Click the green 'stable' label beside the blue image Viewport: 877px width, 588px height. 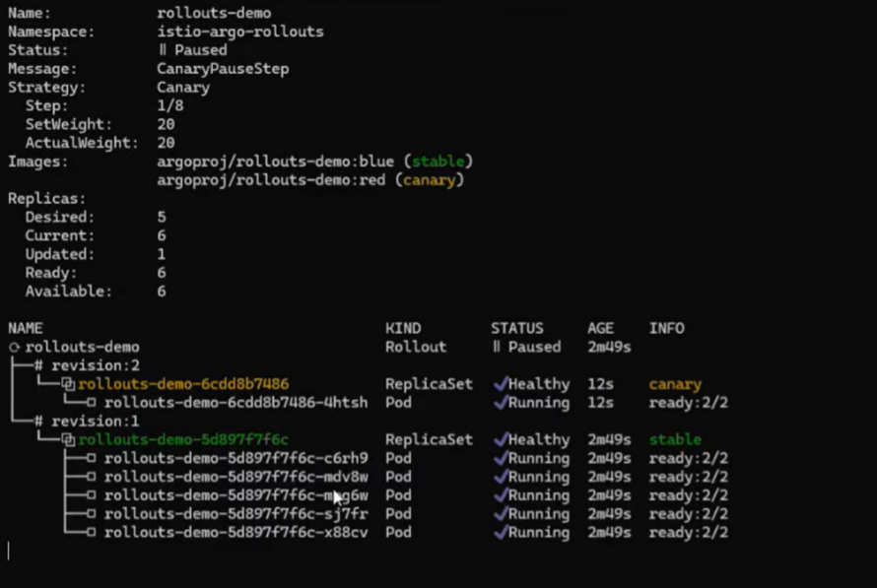438,162
